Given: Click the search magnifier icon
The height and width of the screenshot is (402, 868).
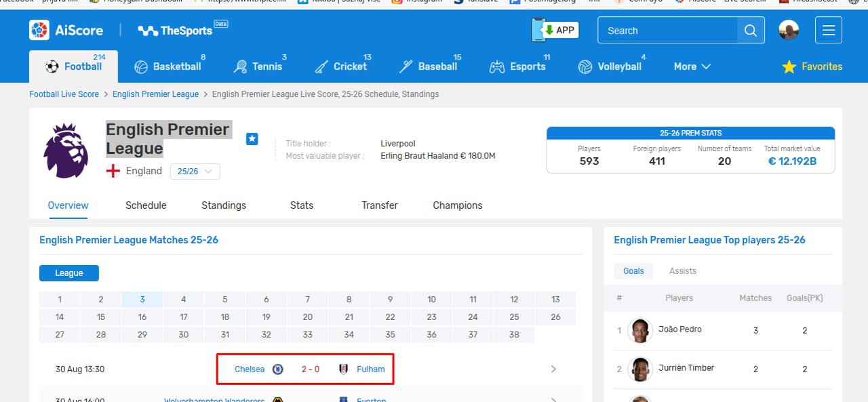Looking at the screenshot, I should coord(751,31).
